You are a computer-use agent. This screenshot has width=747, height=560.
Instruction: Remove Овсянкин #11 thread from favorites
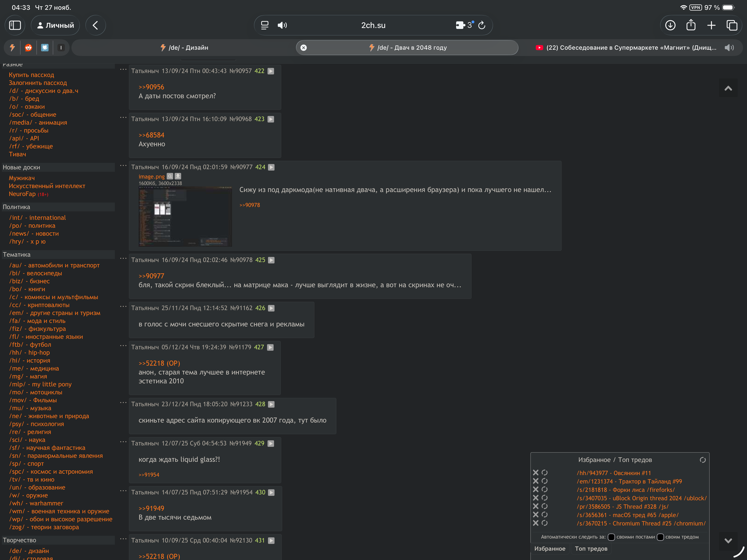[x=536, y=472]
